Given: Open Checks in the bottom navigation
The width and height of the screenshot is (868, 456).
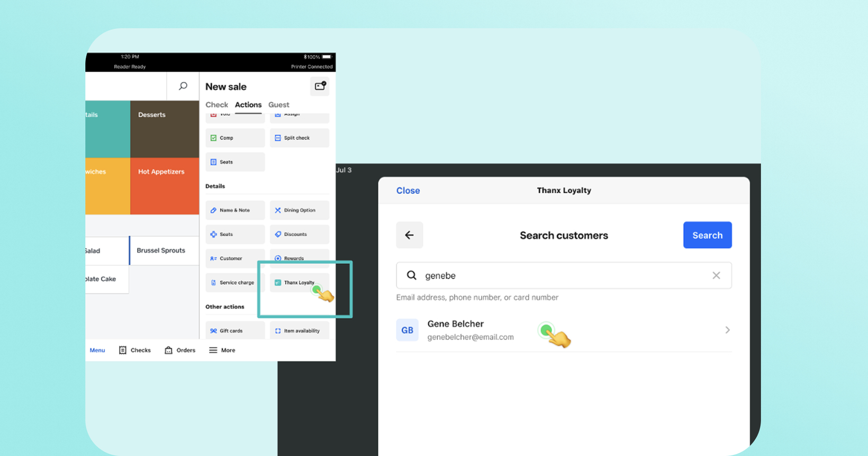Looking at the screenshot, I should (x=135, y=350).
